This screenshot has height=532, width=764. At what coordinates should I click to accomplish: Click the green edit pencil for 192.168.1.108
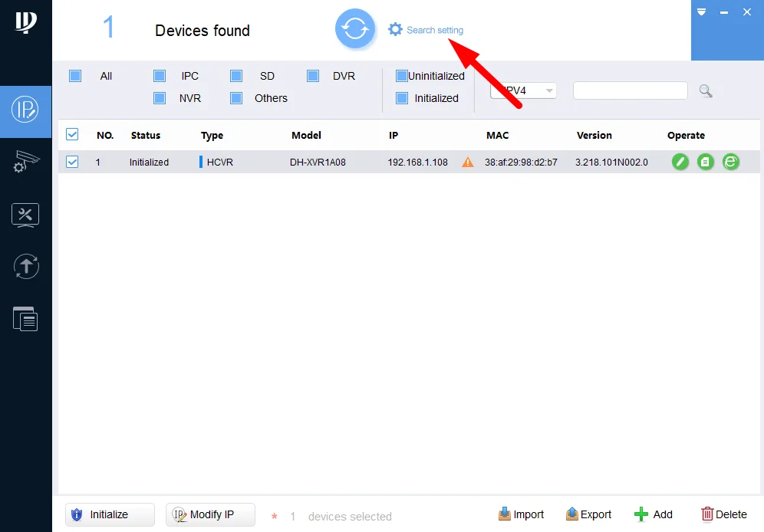(680, 162)
